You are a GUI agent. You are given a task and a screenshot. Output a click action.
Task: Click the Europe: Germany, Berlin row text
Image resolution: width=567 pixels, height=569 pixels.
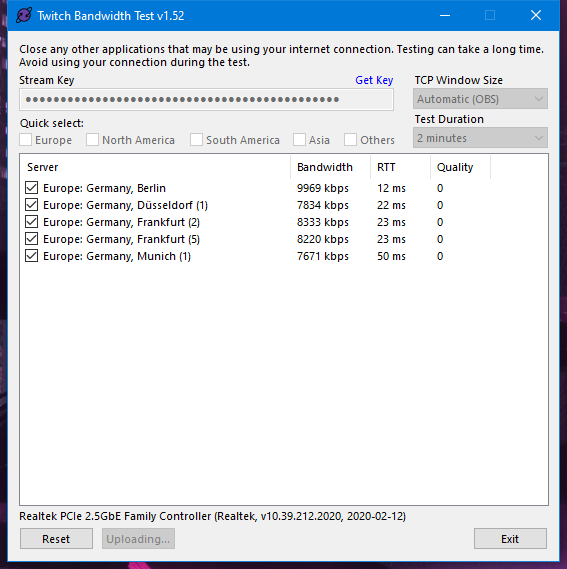tap(105, 188)
